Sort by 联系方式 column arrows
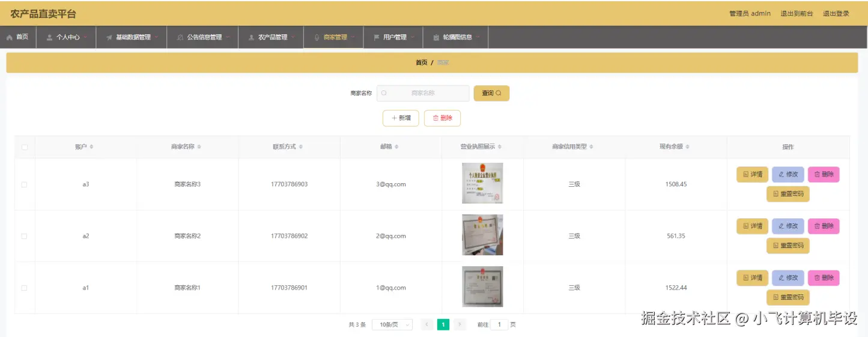 tap(301, 147)
